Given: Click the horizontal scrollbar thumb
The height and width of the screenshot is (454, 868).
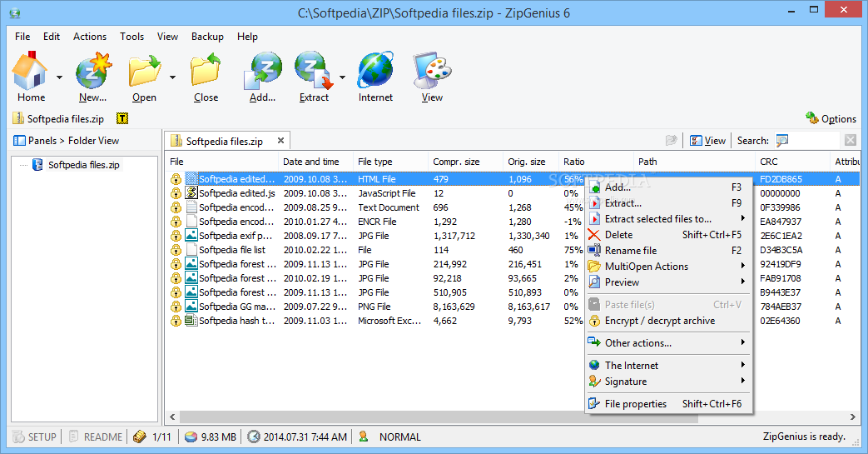Looking at the screenshot, I should click(439, 417).
